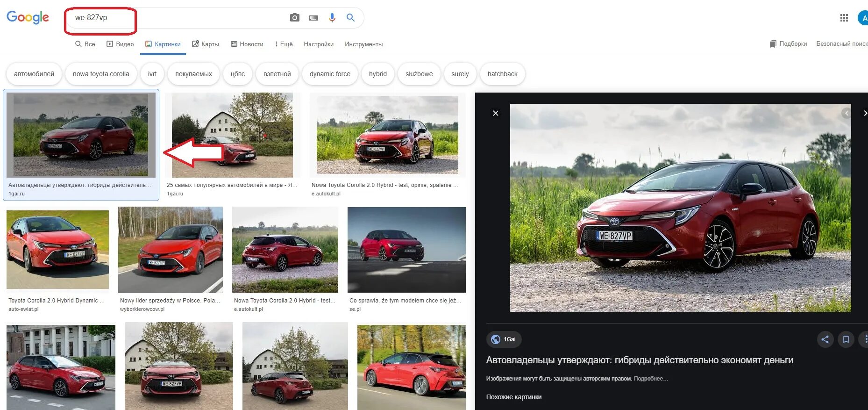Image resolution: width=868 pixels, height=410 pixels.
Task: Open search by image camera icon
Action: click(x=294, y=18)
